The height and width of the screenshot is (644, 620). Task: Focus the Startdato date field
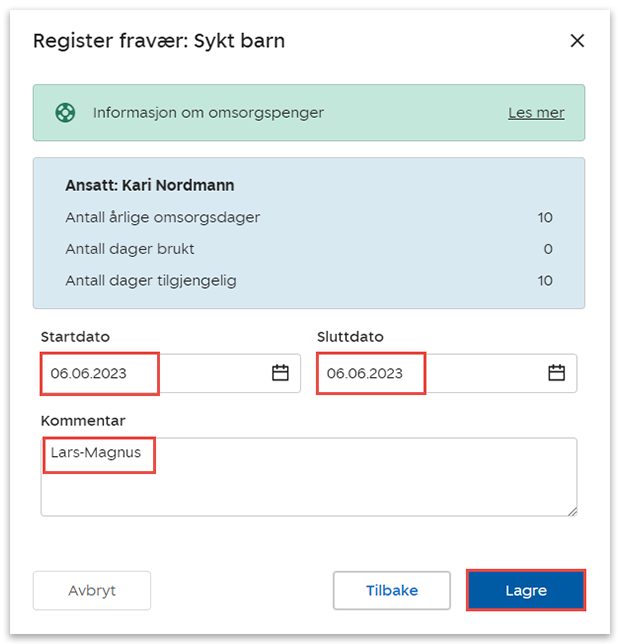(150, 373)
